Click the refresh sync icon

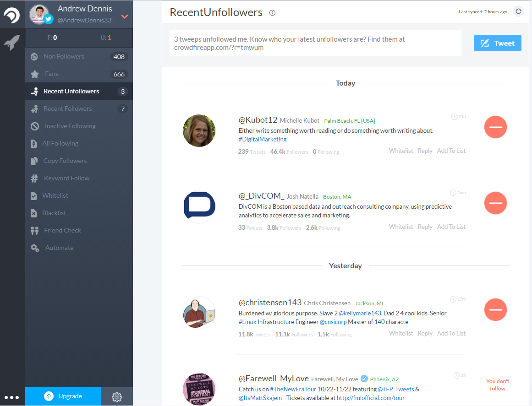pos(518,11)
